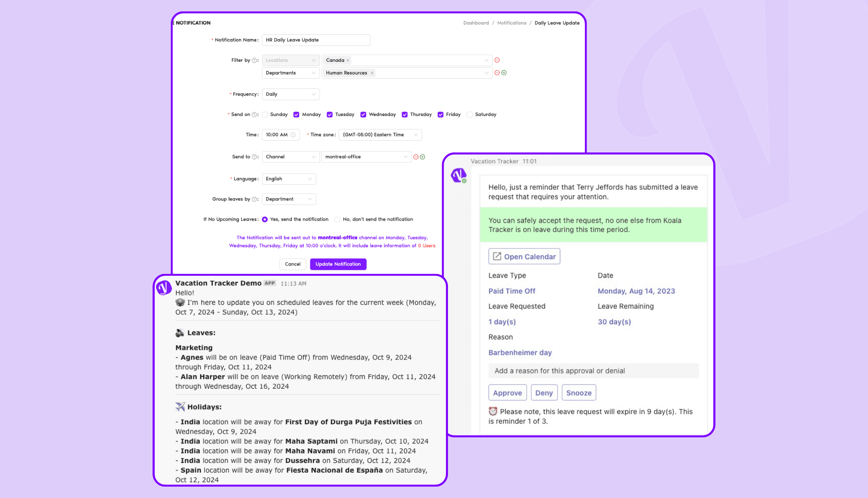Remove the Canada location tag
The height and width of the screenshot is (498, 868).
pyautogui.click(x=348, y=61)
